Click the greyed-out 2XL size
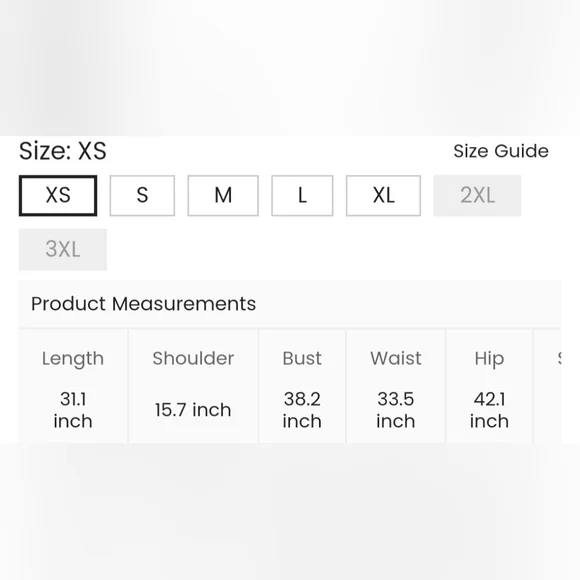The image size is (580, 580). [477, 195]
